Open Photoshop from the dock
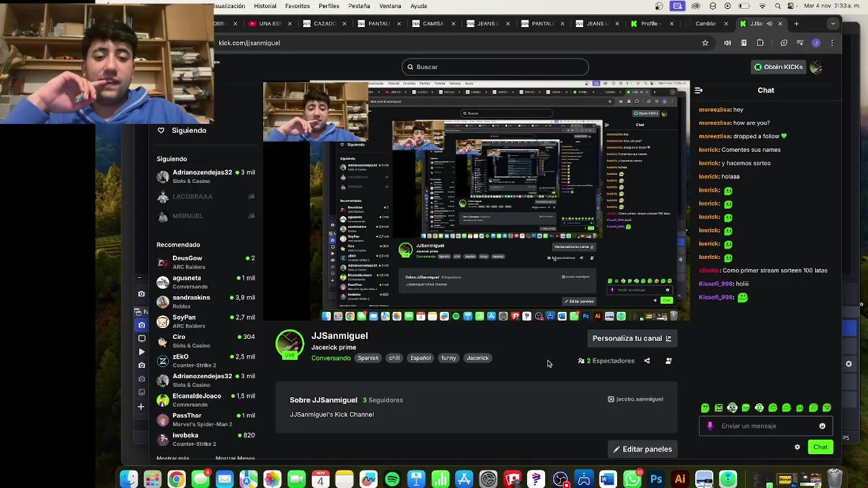 (656, 479)
